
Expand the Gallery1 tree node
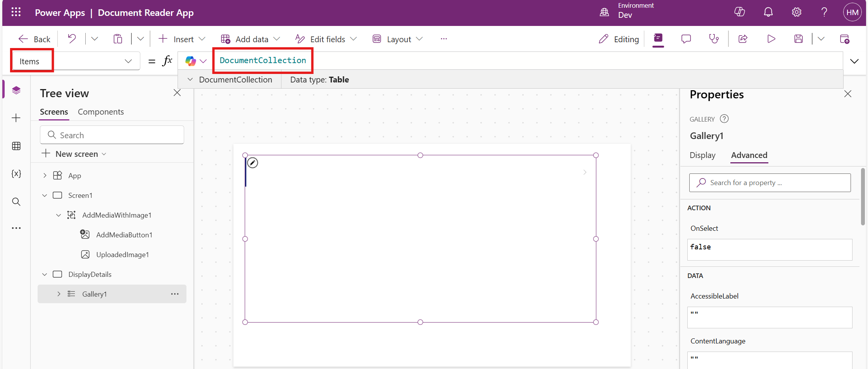coord(59,294)
